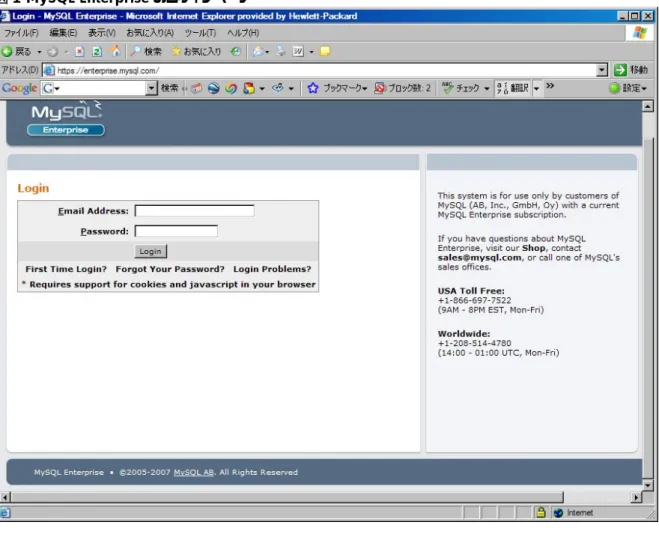Click the horizontal scrollbar right arrow
Image resolution: width=659 pixels, height=540 pixels.
click(x=636, y=498)
